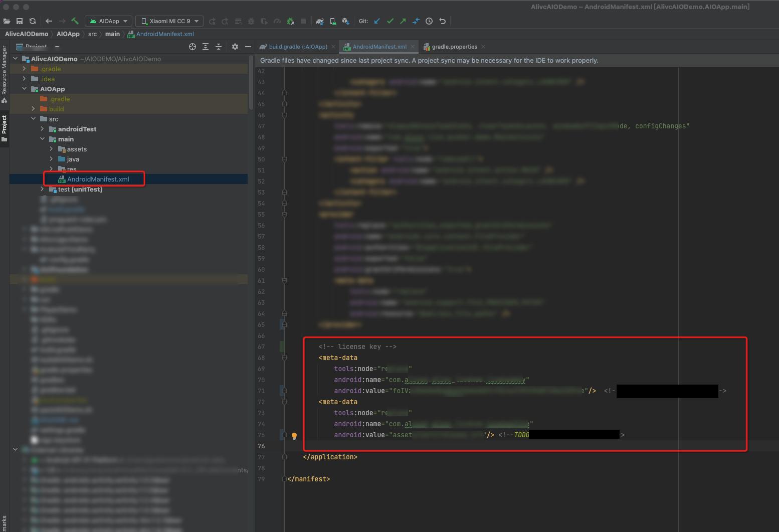Click the Make Project hammer icon

pyautogui.click(x=75, y=21)
